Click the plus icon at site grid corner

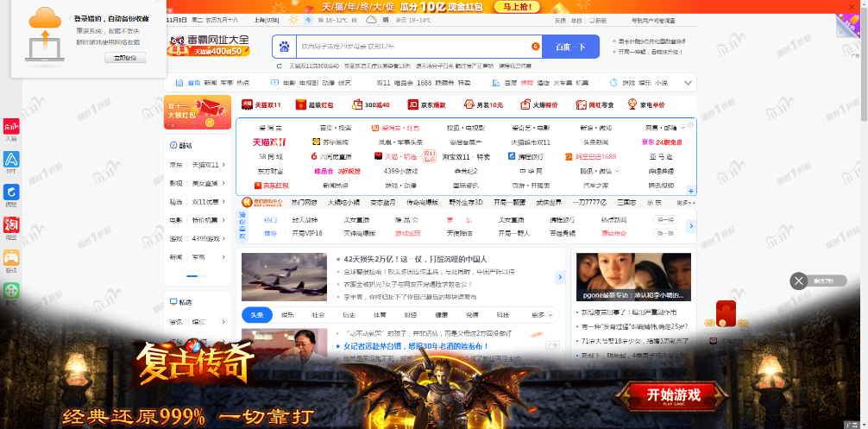tap(691, 190)
